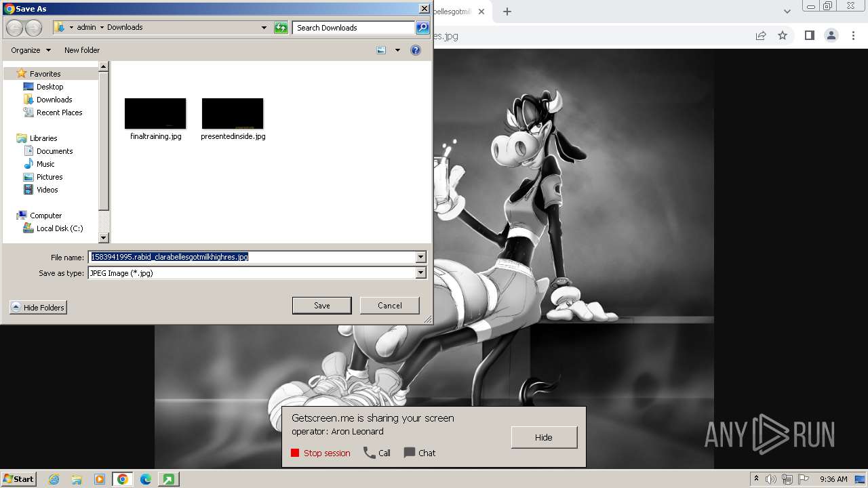Image resolution: width=868 pixels, height=488 pixels.
Task: Select Downloads in navigation pane
Action: point(54,100)
